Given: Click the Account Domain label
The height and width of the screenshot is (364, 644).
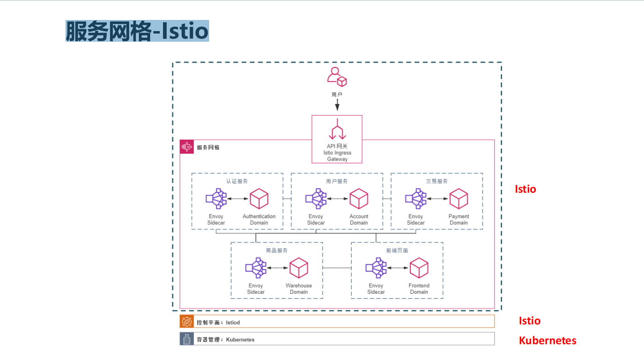Looking at the screenshot, I should coord(359,219).
